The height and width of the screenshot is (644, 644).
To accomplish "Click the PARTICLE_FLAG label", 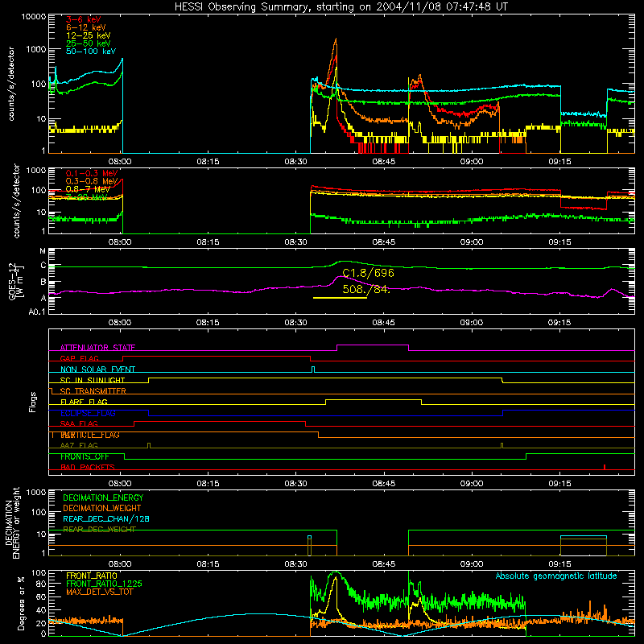I will (x=90, y=435).
